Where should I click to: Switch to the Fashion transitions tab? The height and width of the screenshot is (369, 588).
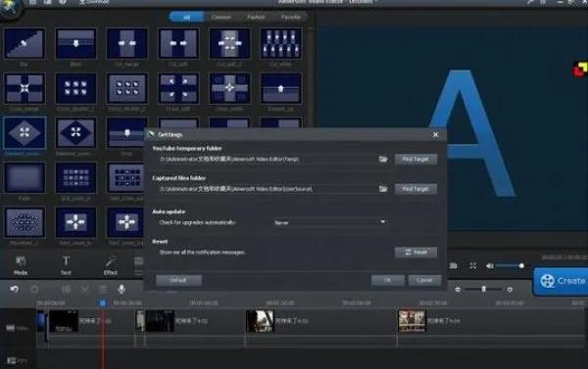[256, 17]
